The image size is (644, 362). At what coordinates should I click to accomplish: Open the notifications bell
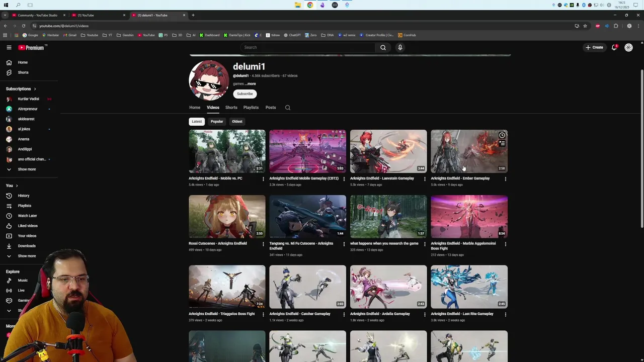click(614, 47)
